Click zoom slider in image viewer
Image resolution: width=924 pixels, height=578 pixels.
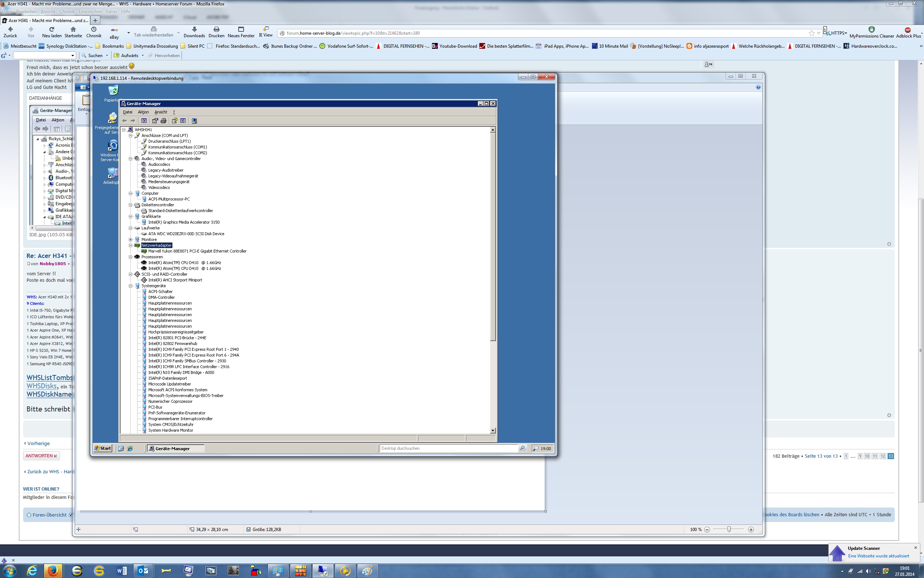(729, 530)
